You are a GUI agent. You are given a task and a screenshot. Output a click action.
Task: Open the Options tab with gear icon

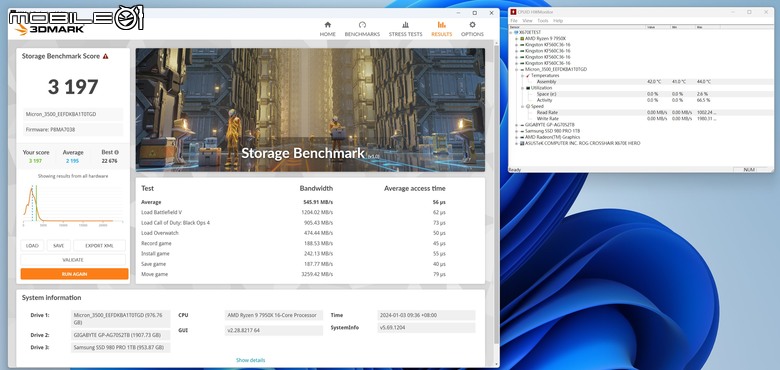point(472,29)
